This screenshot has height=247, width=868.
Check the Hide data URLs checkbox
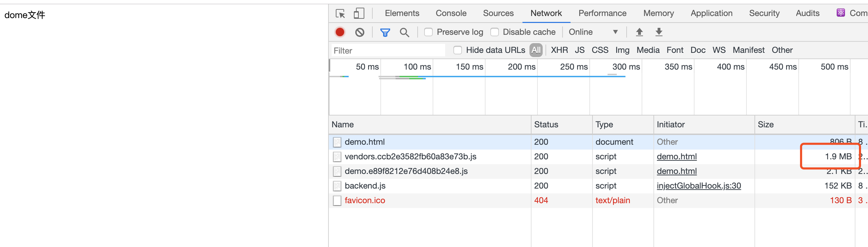(458, 50)
